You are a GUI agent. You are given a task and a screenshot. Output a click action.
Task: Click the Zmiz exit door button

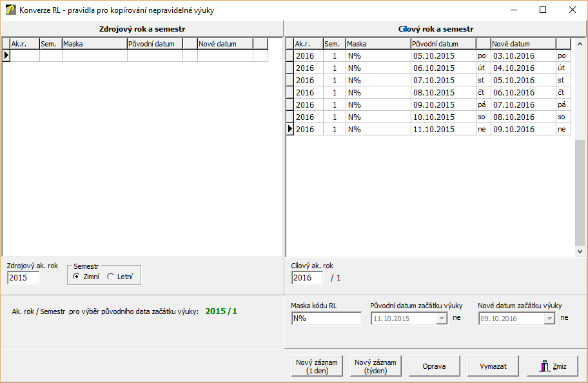pos(553,366)
